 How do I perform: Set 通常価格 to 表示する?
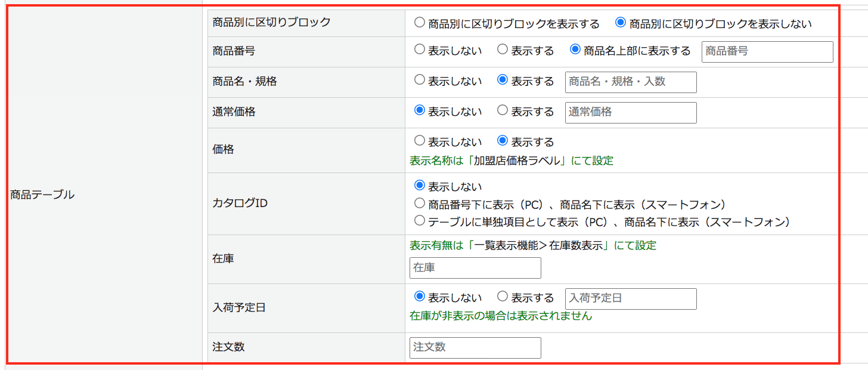point(503,110)
